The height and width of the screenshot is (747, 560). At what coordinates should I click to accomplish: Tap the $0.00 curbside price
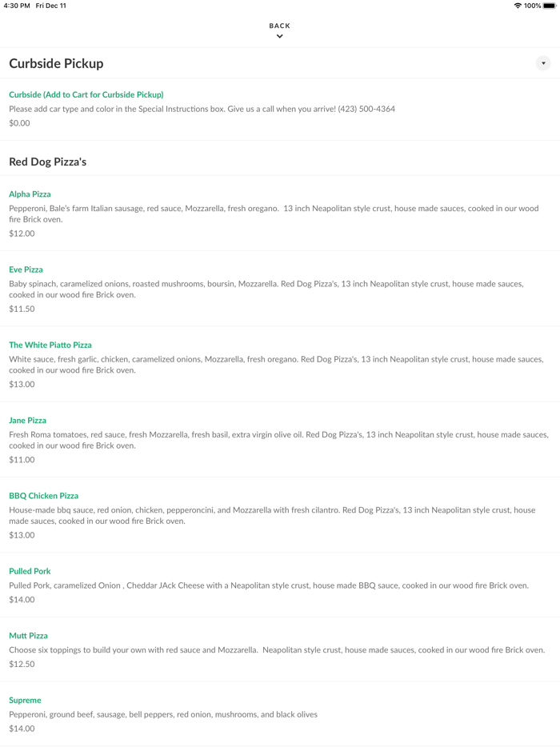(x=19, y=123)
